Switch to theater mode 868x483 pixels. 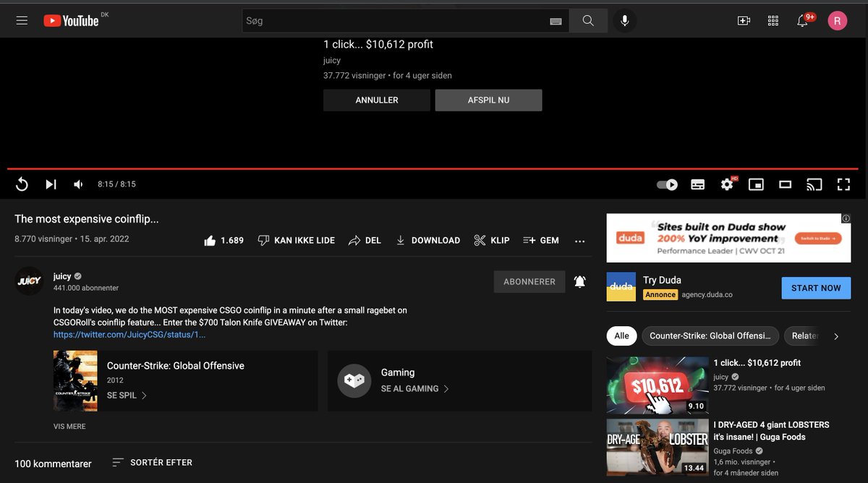[x=786, y=184]
